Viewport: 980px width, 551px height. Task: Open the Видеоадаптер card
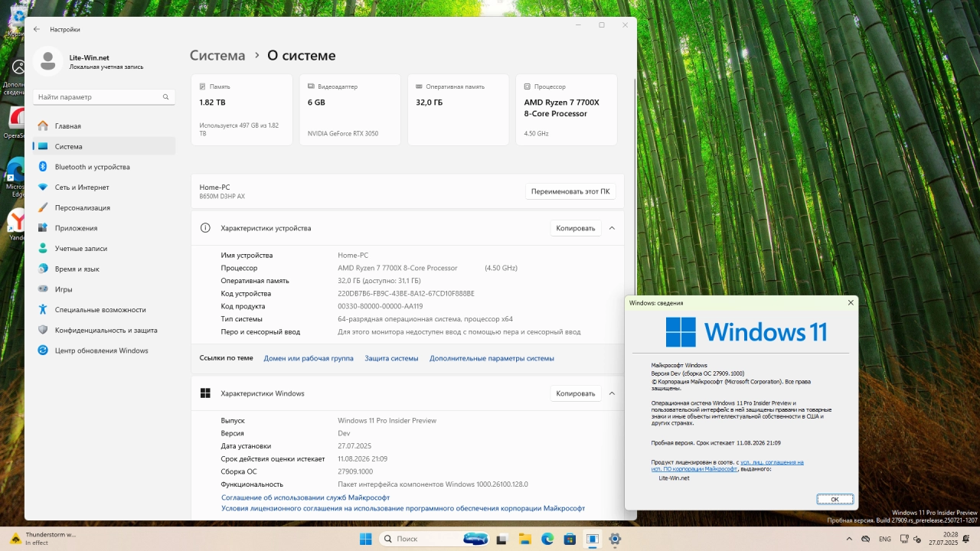click(x=350, y=109)
